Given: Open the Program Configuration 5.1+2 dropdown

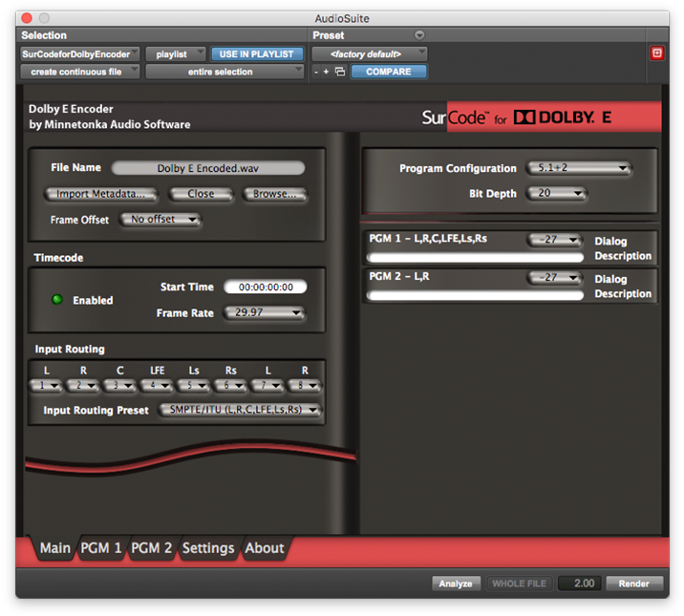Looking at the screenshot, I should pos(578,168).
